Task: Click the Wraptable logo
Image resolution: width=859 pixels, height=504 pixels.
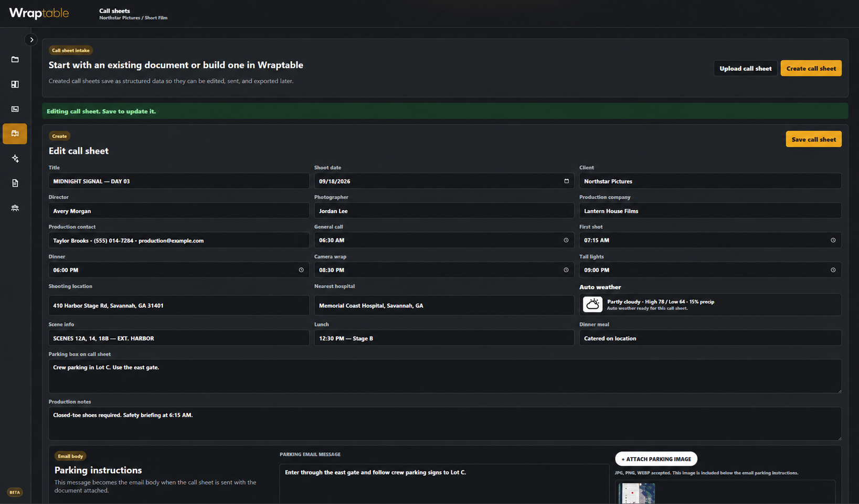Action: pyautogui.click(x=39, y=13)
